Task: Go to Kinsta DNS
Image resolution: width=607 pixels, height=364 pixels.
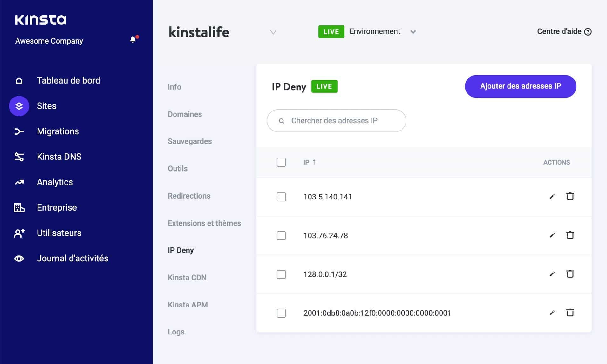Action: 59,157
